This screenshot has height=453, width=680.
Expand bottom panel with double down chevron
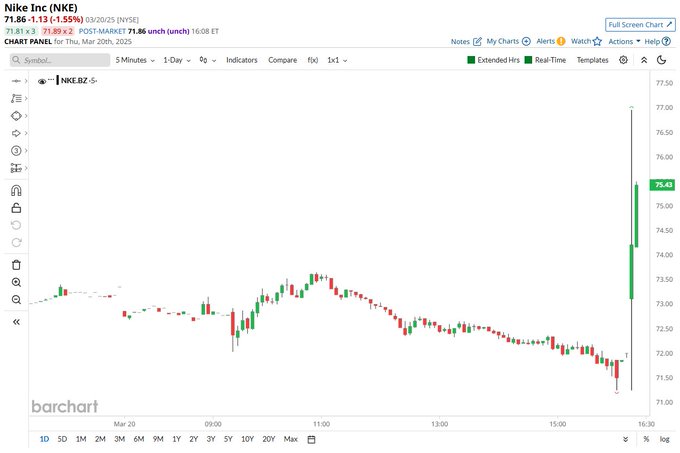pyautogui.click(x=625, y=439)
